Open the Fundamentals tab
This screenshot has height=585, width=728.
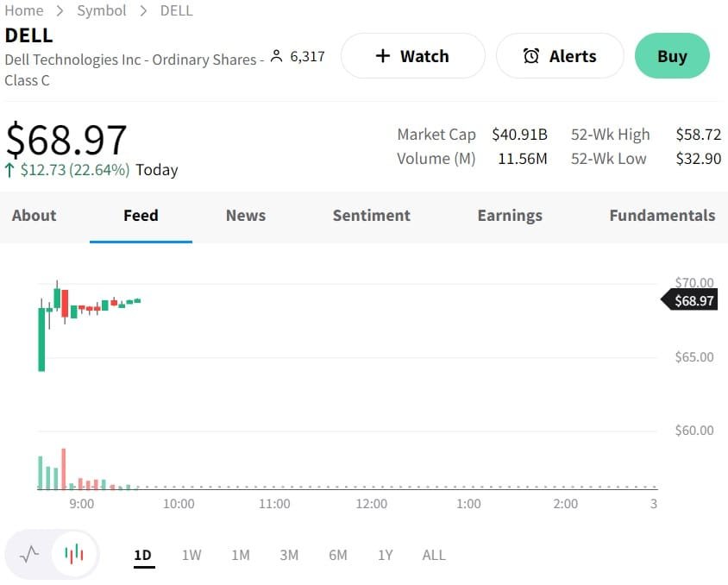pyautogui.click(x=662, y=216)
